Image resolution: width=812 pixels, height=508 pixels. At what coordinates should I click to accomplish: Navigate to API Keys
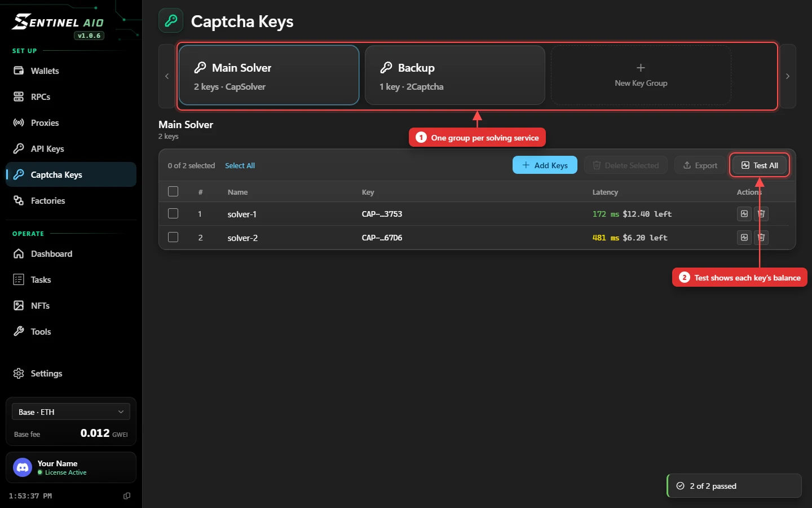(x=71, y=148)
